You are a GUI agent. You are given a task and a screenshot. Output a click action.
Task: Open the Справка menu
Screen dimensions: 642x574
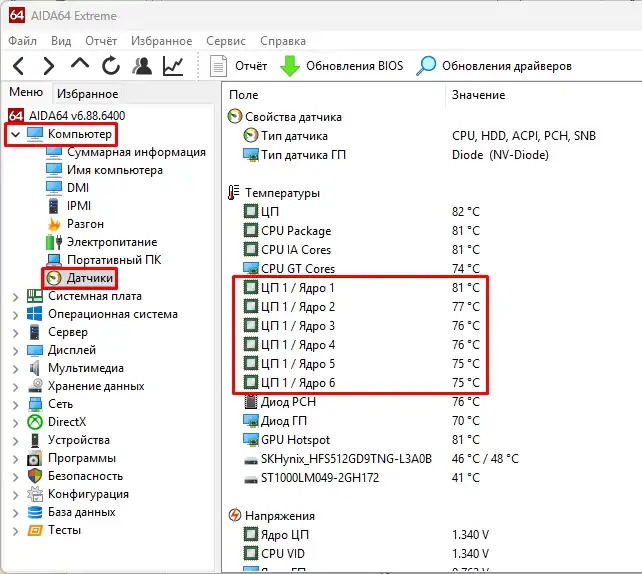coord(283,41)
